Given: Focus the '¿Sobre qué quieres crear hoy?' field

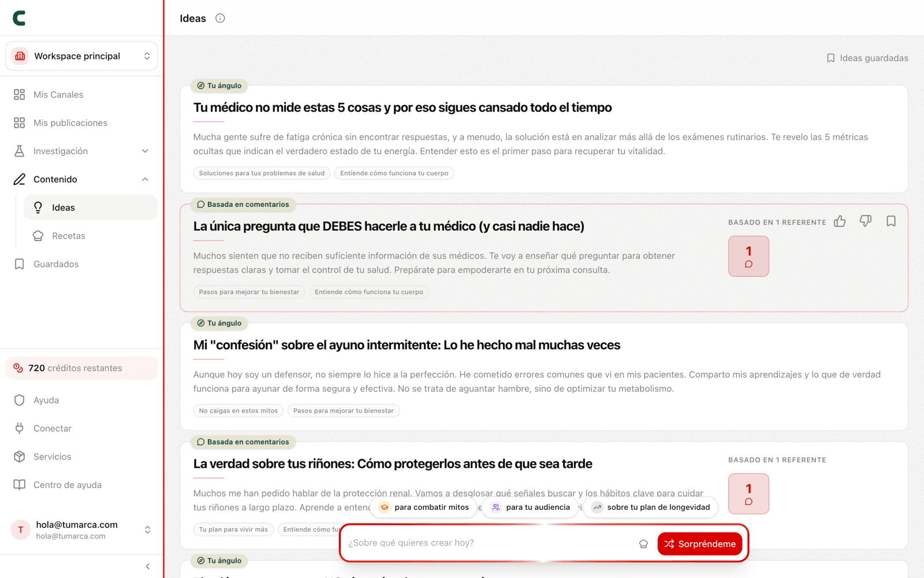Looking at the screenshot, I should (488, 543).
